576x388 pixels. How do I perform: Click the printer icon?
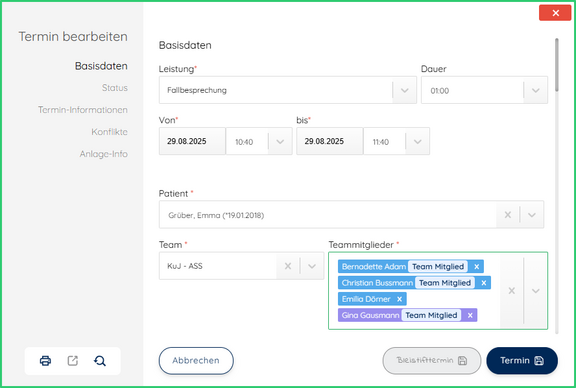46,361
